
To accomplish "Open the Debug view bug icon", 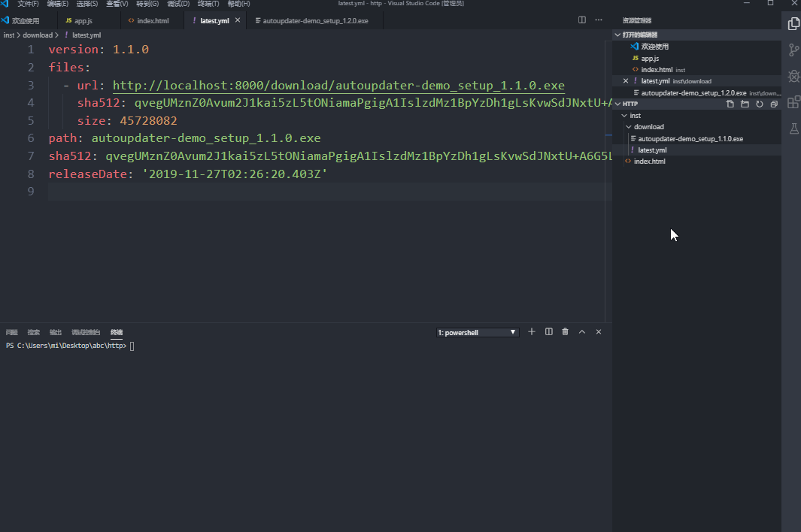I will click(x=793, y=76).
